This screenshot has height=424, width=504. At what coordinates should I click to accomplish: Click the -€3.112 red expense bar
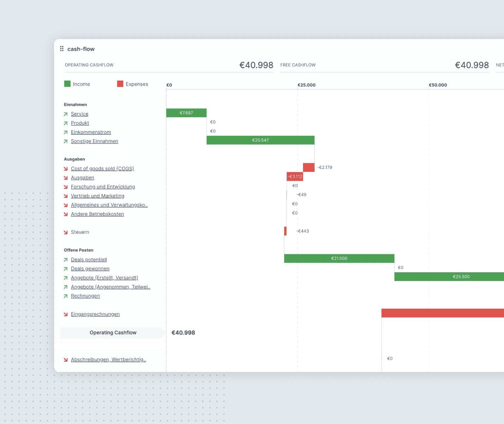[295, 177]
